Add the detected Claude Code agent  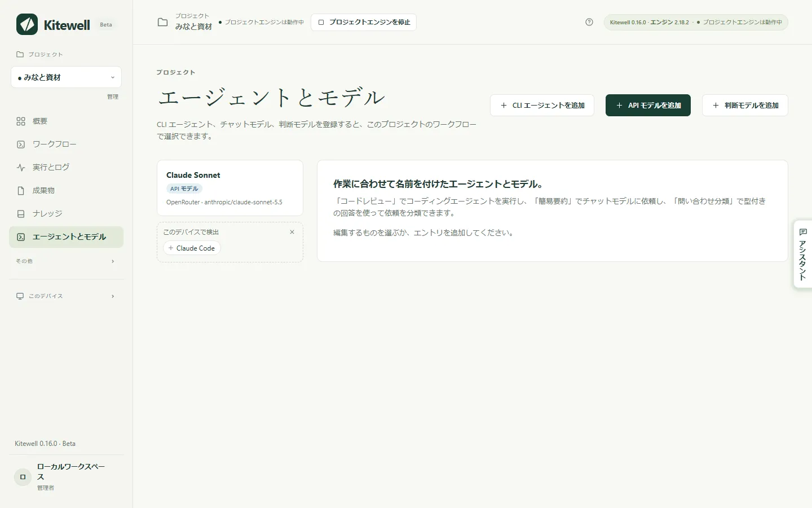pyautogui.click(x=192, y=248)
